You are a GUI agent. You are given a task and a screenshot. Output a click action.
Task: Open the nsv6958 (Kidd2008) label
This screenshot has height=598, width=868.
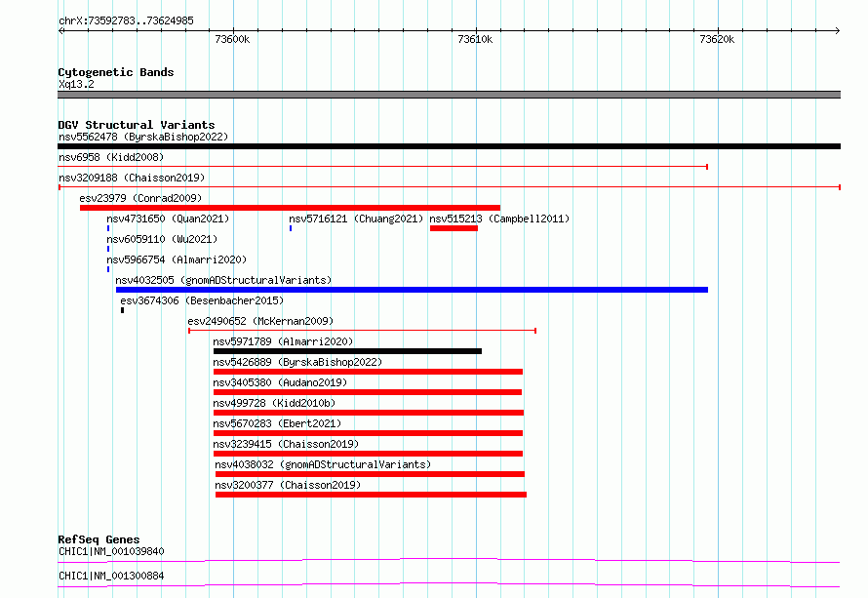tap(111, 157)
